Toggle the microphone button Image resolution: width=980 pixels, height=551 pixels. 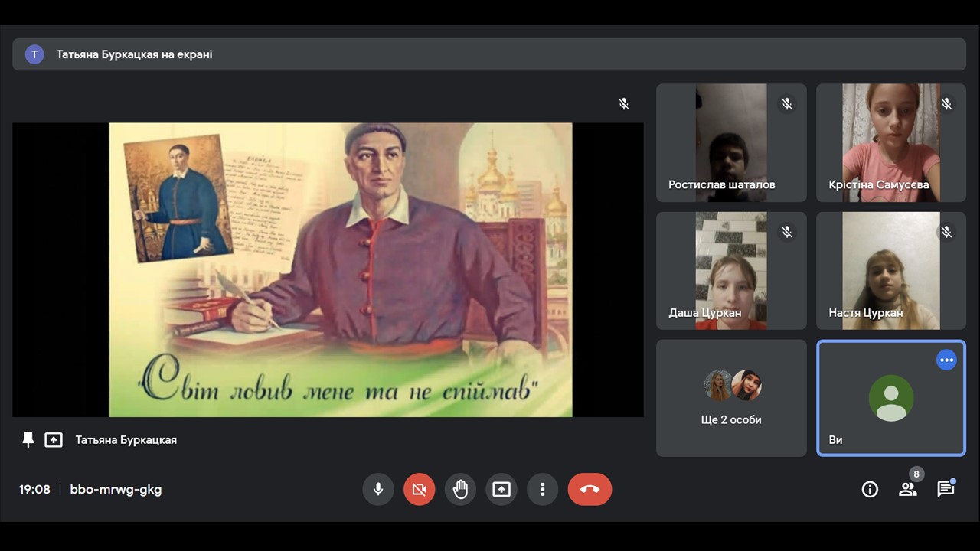(378, 489)
